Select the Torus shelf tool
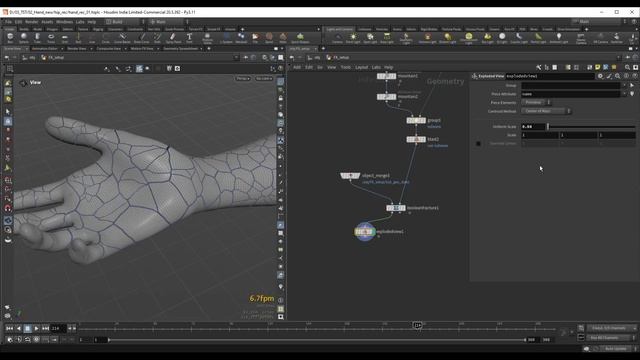Image resolution: width=640 pixels, height=360 pixels. pos(51,38)
